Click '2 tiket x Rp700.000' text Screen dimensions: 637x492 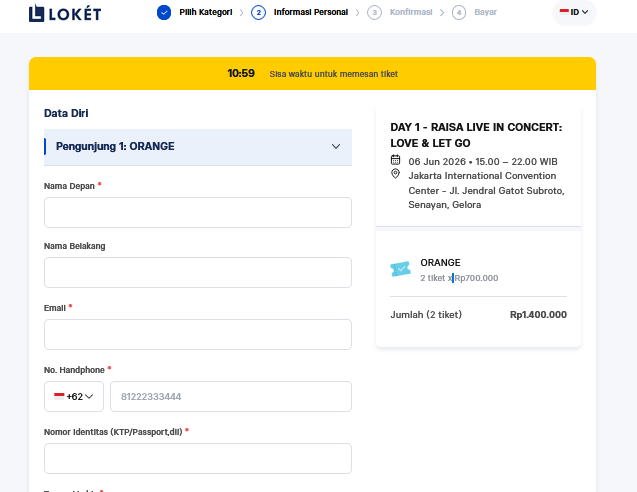[459, 278]
